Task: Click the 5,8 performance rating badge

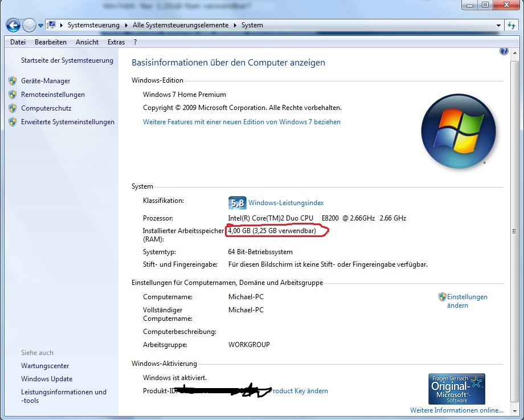Action: pos(238,203)
